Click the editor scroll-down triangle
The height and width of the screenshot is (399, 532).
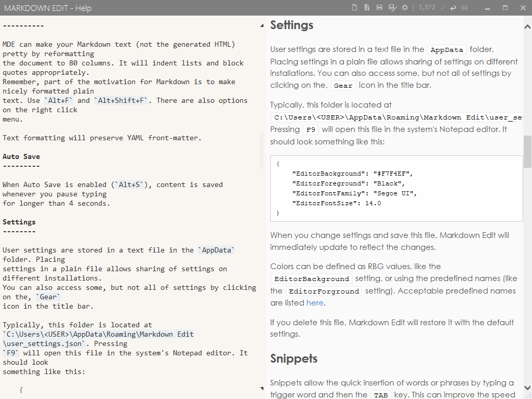tap(262, 388)
